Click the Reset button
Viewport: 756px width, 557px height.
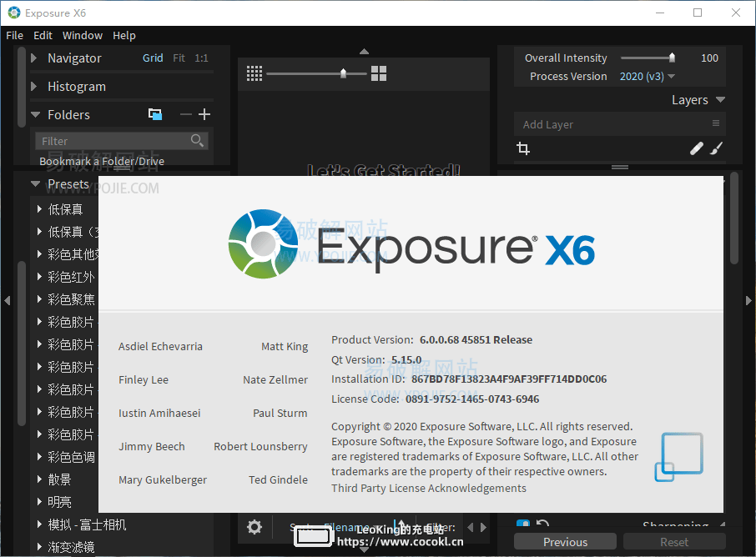click(x=674, y=542)
